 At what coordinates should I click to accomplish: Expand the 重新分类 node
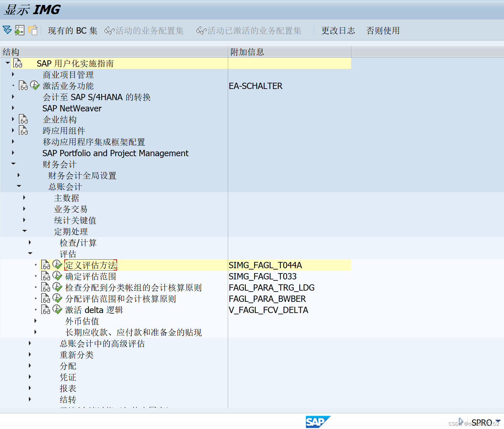click(30, 355)
